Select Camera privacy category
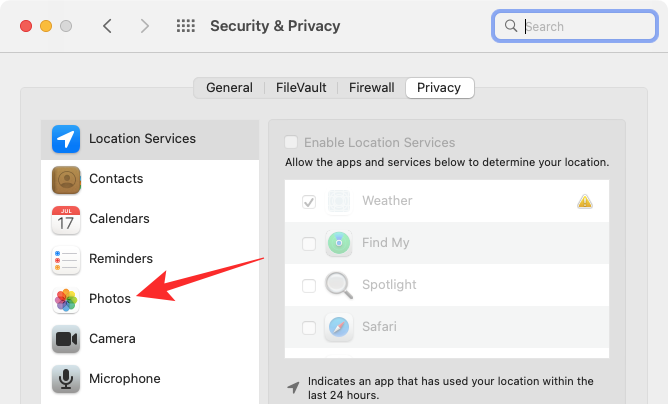 pyautogui.click(x=111, y=338)
